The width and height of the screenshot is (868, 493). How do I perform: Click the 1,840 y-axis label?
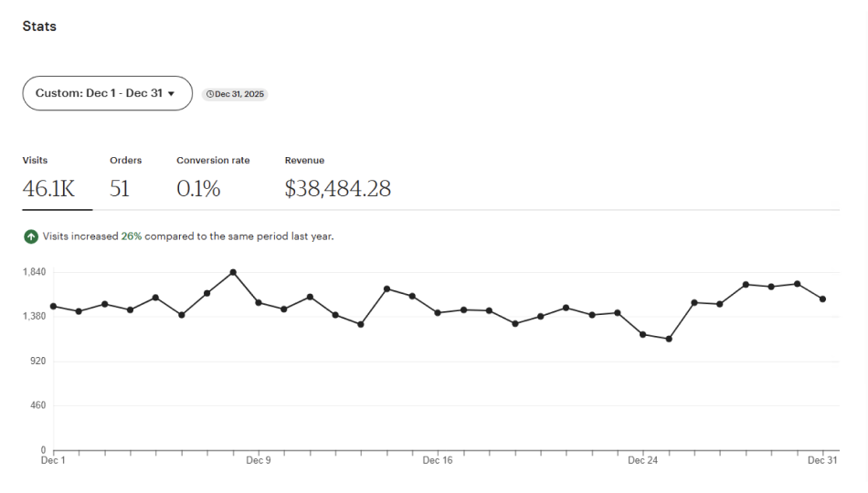click(34, 272)
